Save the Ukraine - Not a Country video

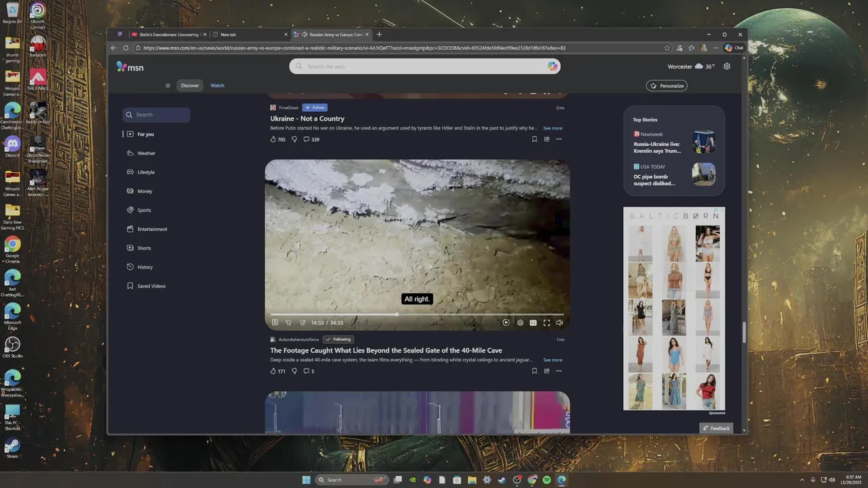[534, 139]
